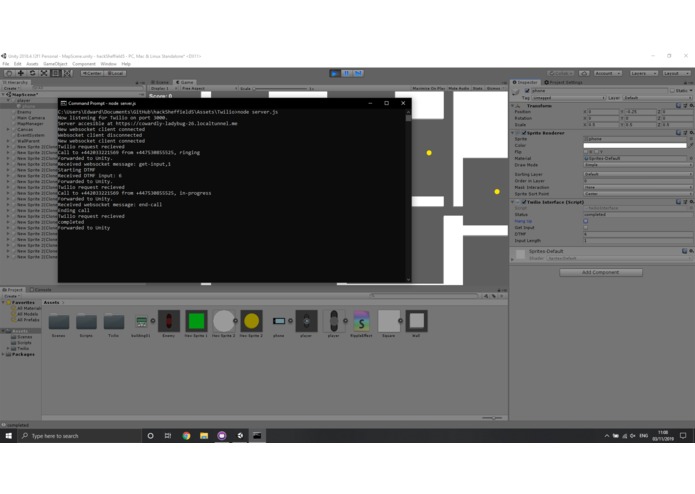Open File Explorer from the taskbar
Image resolution: width=695 pixels, height=494 pixels.
click(x=204, y=436)
